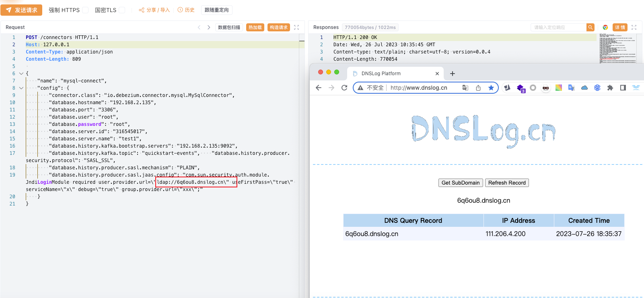This screenshot has height=298, width=644.
Task: Click the 不安全 not secure warning icon
Action: click(360, 88)
